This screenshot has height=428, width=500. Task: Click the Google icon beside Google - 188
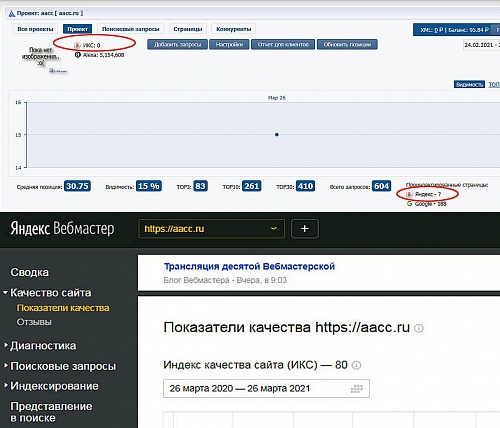coord(409,203)
